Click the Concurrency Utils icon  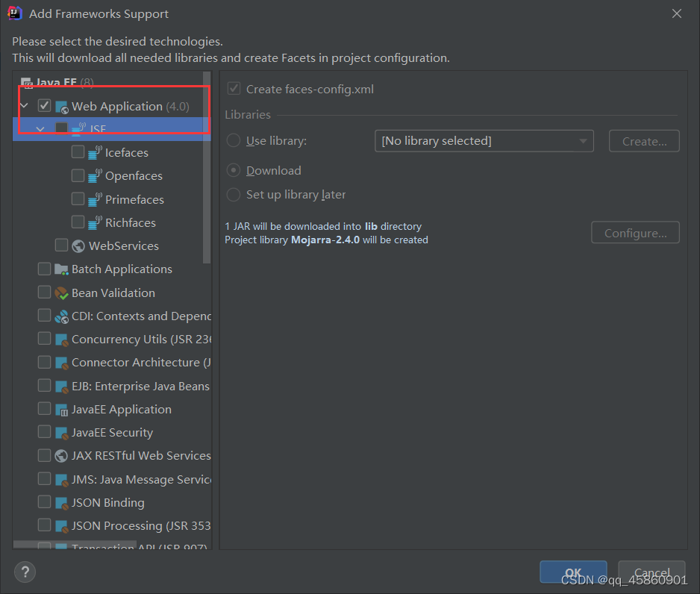61,340
